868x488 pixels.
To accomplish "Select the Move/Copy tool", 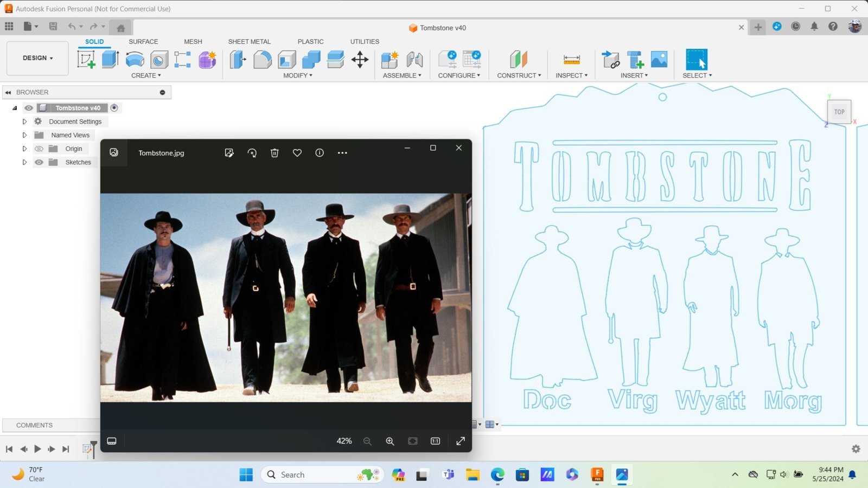I will (360, 59).
